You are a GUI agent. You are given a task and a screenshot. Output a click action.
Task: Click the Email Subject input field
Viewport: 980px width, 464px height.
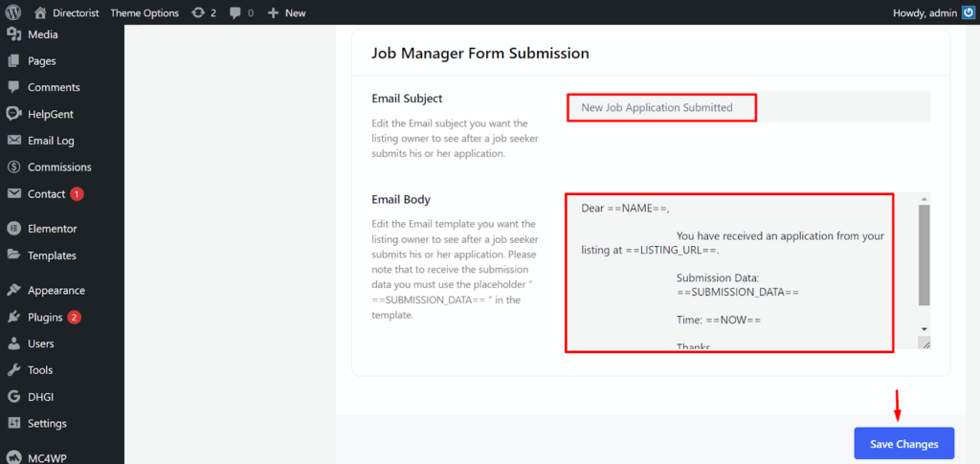coord(746,107)
